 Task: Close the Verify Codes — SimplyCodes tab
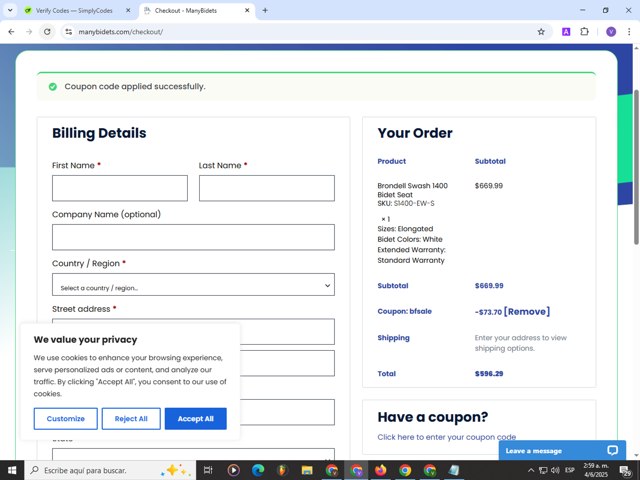[x=128, y=10]
